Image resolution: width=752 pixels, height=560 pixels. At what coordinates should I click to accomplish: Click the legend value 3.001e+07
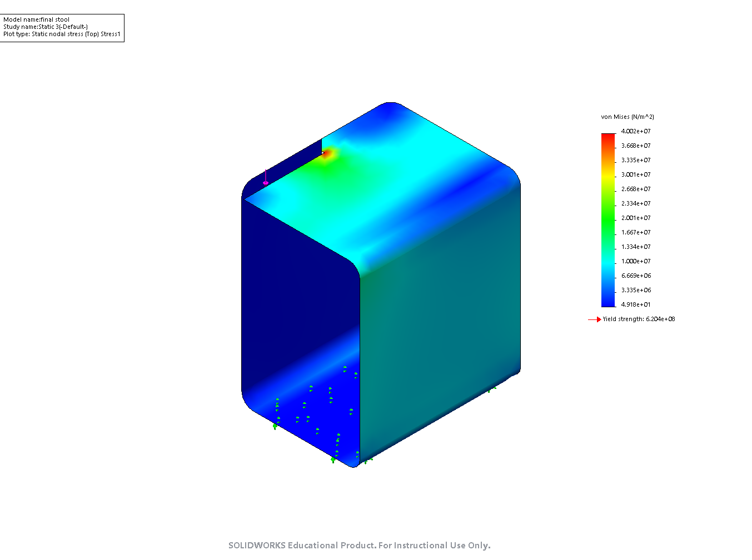(x=636, y=174)
